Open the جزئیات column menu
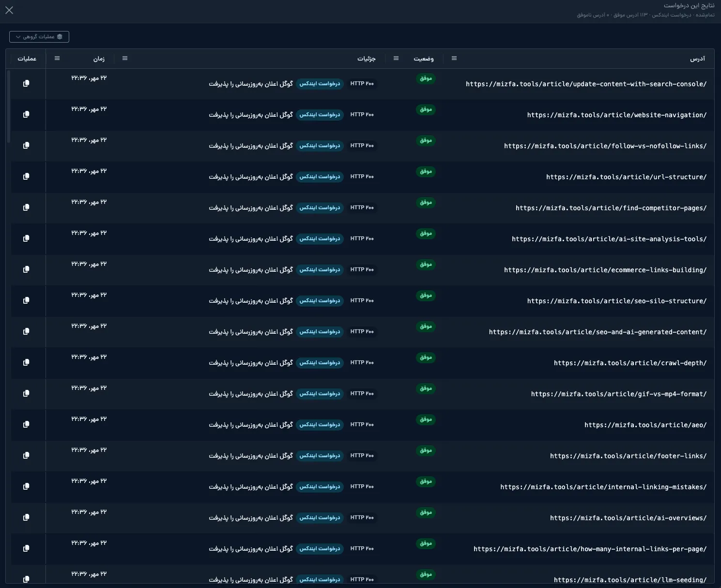This screenshot has height=588, width=721. click(125, 59)
